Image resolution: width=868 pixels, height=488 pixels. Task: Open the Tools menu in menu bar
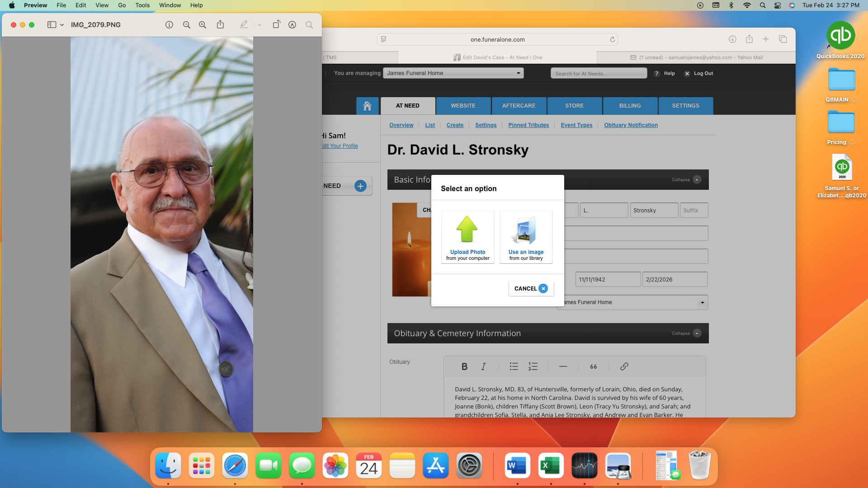click(x=142, y=5)
